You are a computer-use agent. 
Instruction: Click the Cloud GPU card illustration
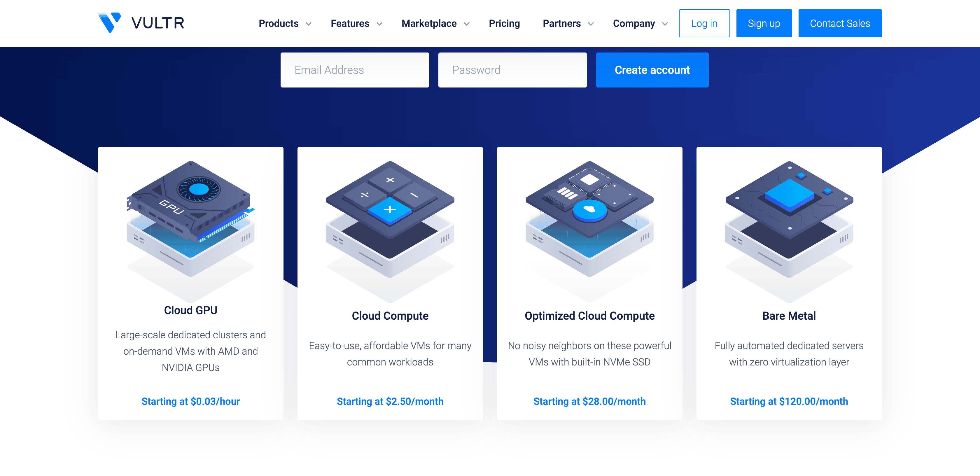(x=190, y=219)
